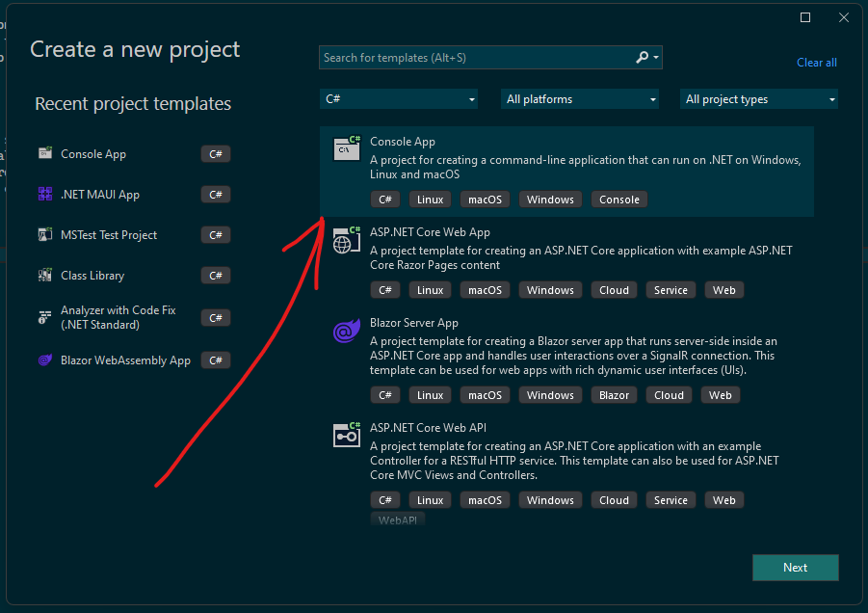Viewport: 868px width, 613px height.
Task: Click the ASP.NET Core Web App globe icon
Action: coord(347,240)
